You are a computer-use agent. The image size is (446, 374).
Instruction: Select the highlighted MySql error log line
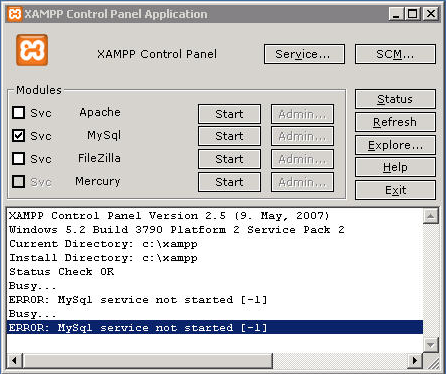(215, 327)
